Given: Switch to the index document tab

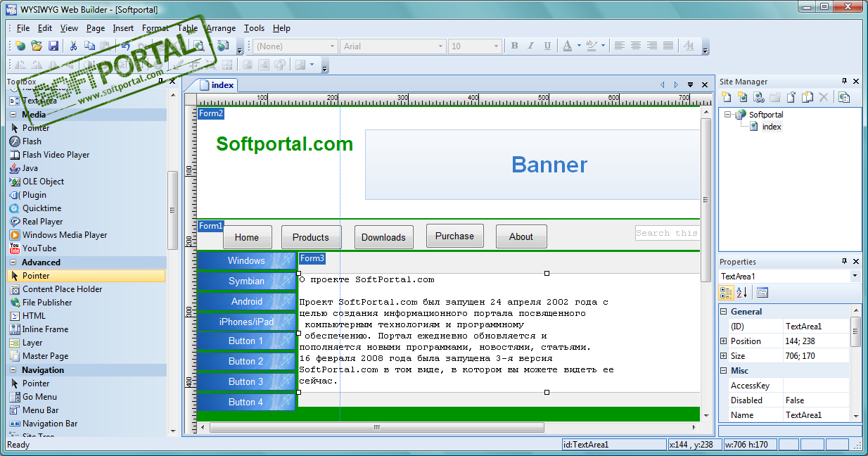Looking at the screenshot, I should click(217, 85).
